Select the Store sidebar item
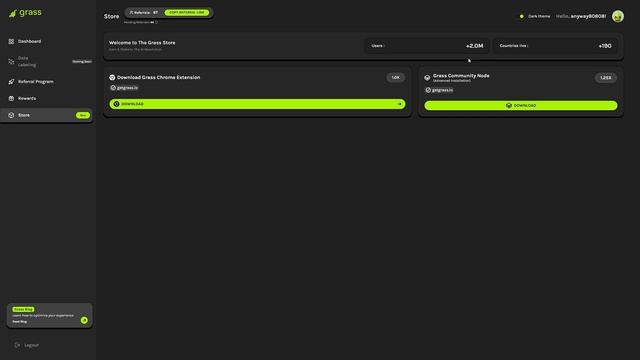640x360 pixels. 48,115
